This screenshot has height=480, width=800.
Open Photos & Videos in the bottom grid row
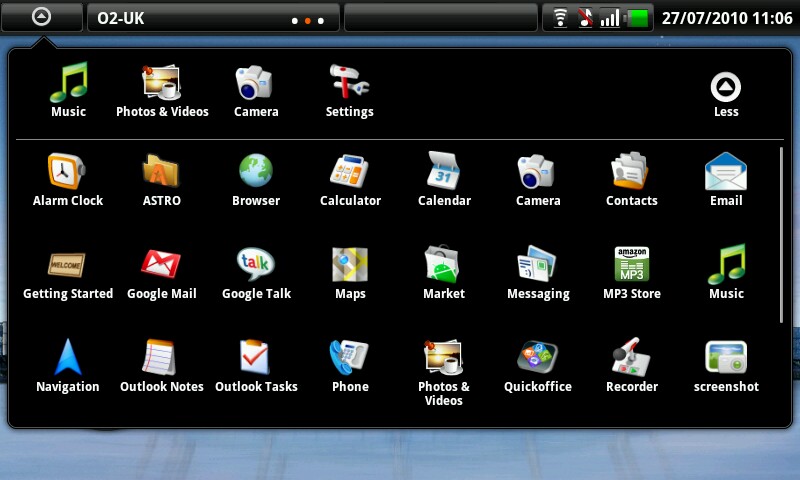pyautogui.click(x=444, y=372)
